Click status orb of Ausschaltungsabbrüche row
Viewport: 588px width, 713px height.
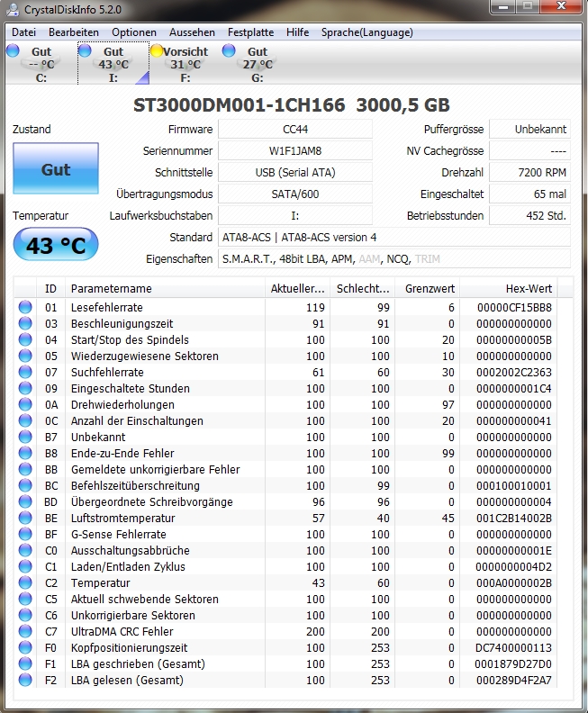click(x=25, y=551)
